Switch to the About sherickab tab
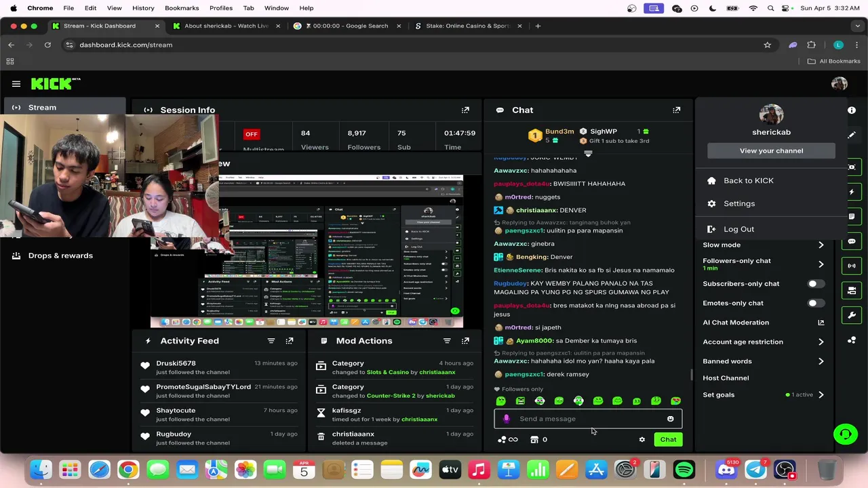This screenshot has height=488, width=868. coord(226,26)
